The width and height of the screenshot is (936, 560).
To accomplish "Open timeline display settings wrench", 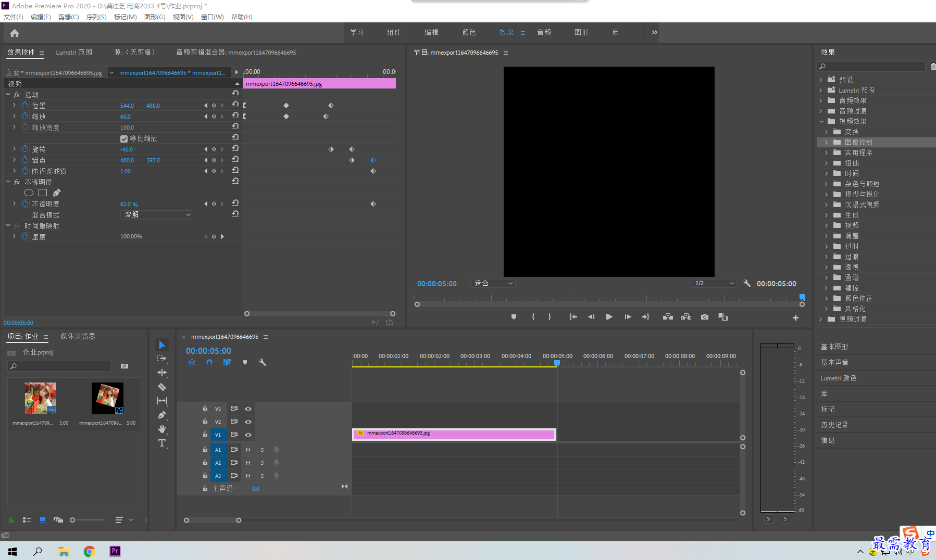I will 263,362.
